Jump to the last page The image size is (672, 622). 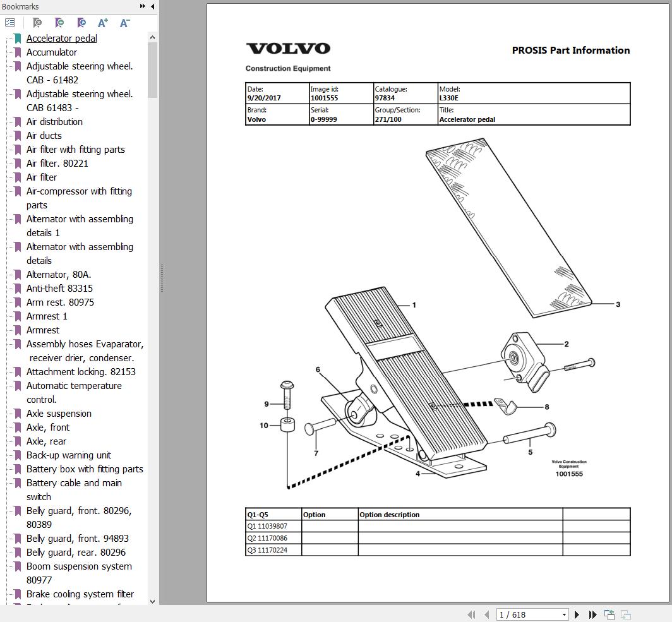tap(592, 614)
